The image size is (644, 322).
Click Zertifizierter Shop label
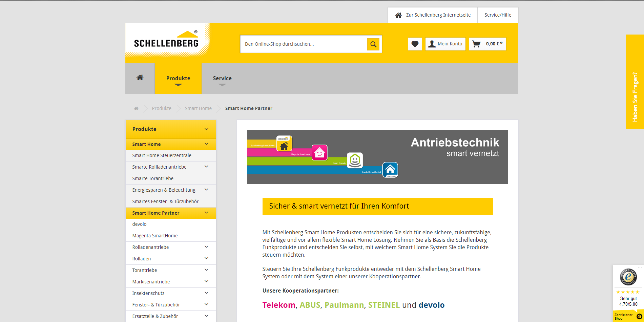pyautogui.click(x=623, y=317)
